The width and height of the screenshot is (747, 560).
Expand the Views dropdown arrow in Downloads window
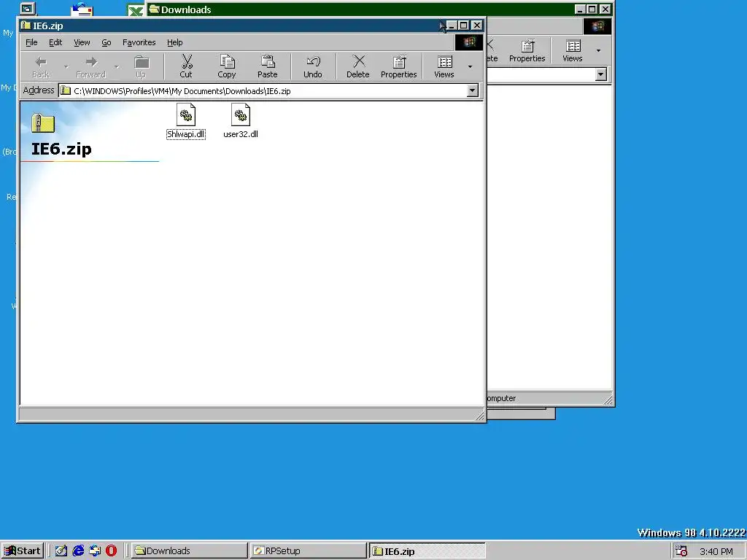[598, 50]
